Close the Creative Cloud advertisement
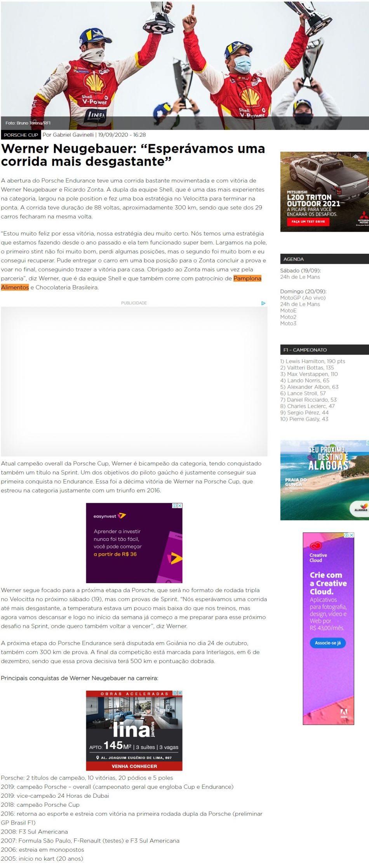The image size is (369, 868). point(352,535)
